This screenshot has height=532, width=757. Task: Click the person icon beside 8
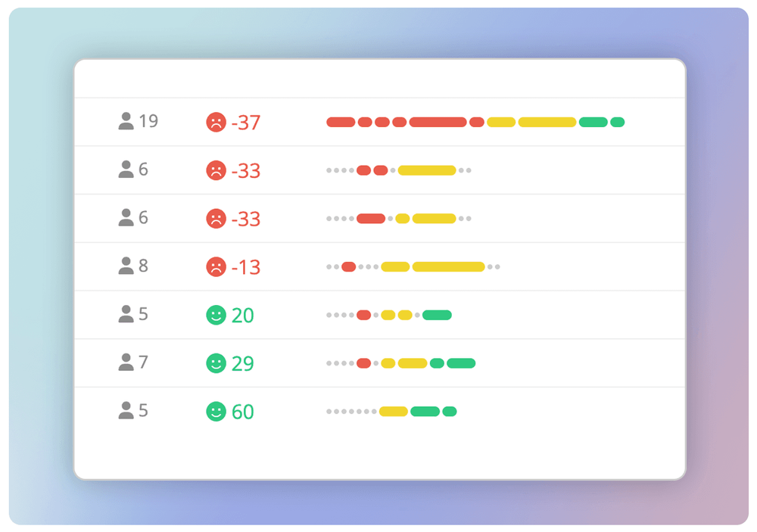click(126, 266)
